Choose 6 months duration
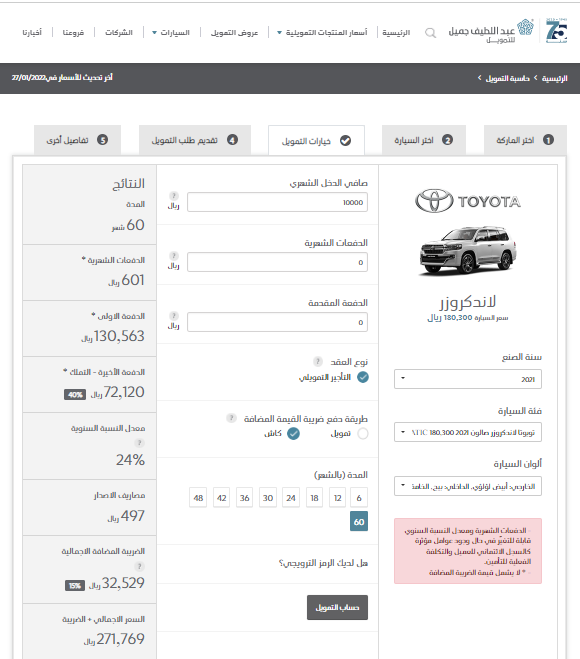This screenshot has width=580, height=659. tap(359, 498)
